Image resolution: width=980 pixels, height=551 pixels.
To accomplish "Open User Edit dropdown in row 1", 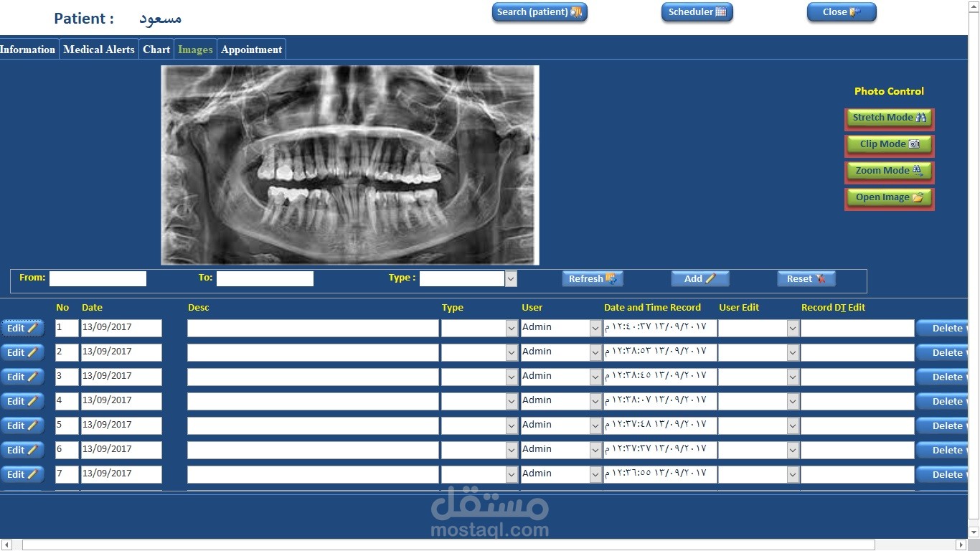I will click(x=793, y=328).
